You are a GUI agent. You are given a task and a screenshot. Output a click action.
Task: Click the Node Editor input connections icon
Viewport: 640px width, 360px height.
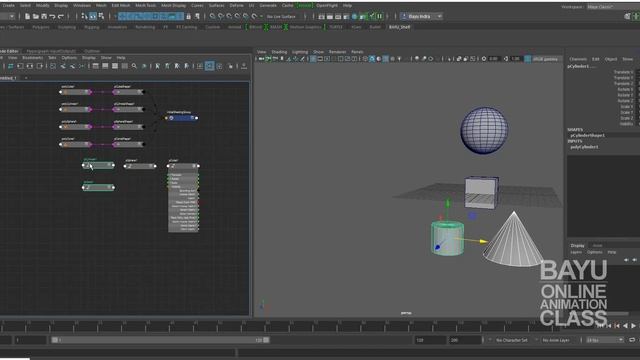click(x=20, y=66)
